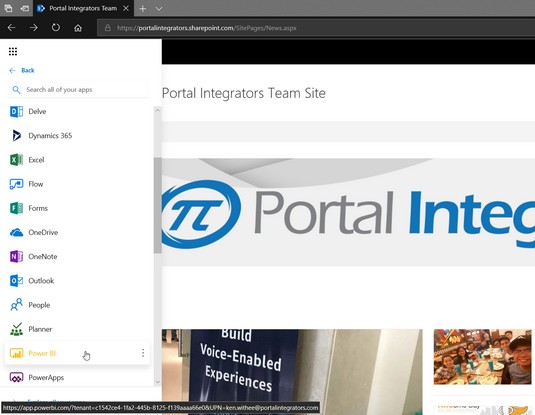Screen dimensions: 535x415
Task: Click the People app icon
Action: coord(16,305)
